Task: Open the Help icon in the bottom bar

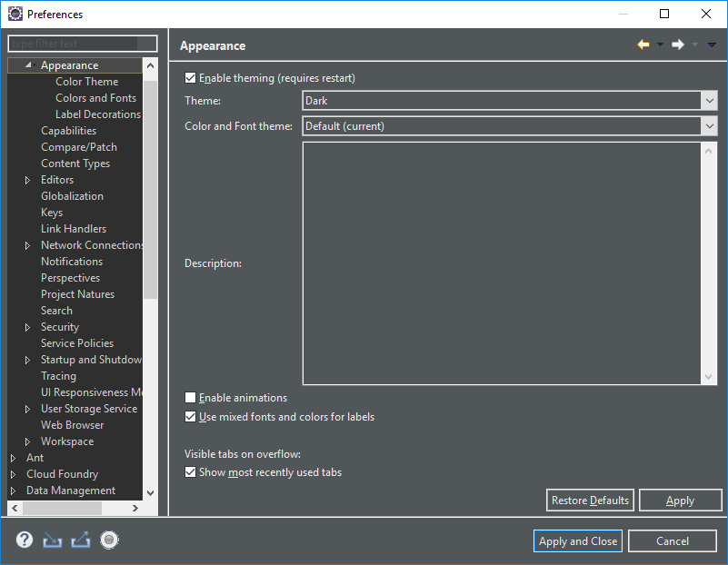Action: [25, 540]
